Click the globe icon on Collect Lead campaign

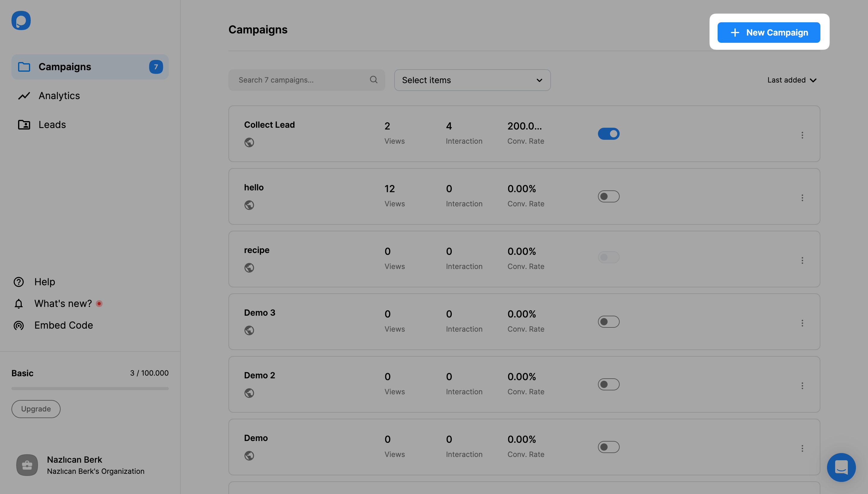point(249,142)
